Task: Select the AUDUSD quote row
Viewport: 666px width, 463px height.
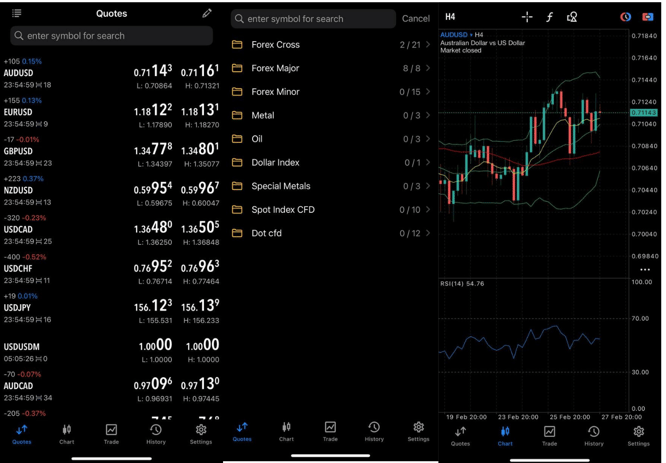Action: tap(111, 73)
